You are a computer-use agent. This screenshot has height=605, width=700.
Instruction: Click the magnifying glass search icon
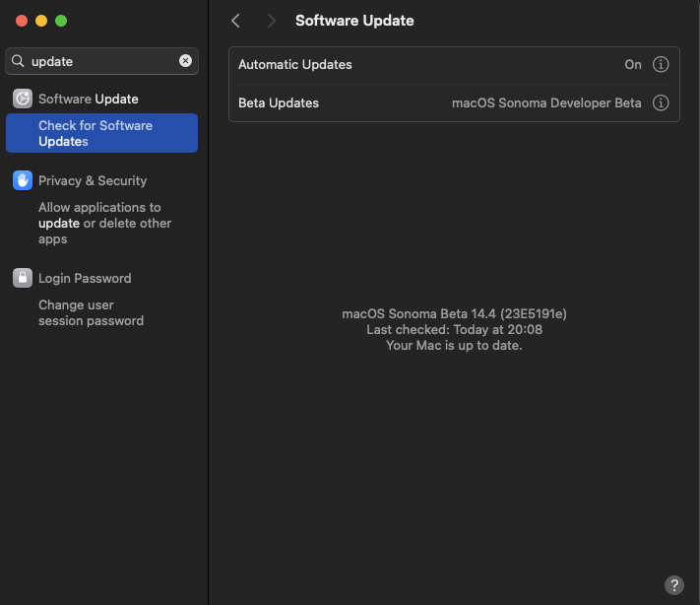pyautogui.click(x=18, y=61)
